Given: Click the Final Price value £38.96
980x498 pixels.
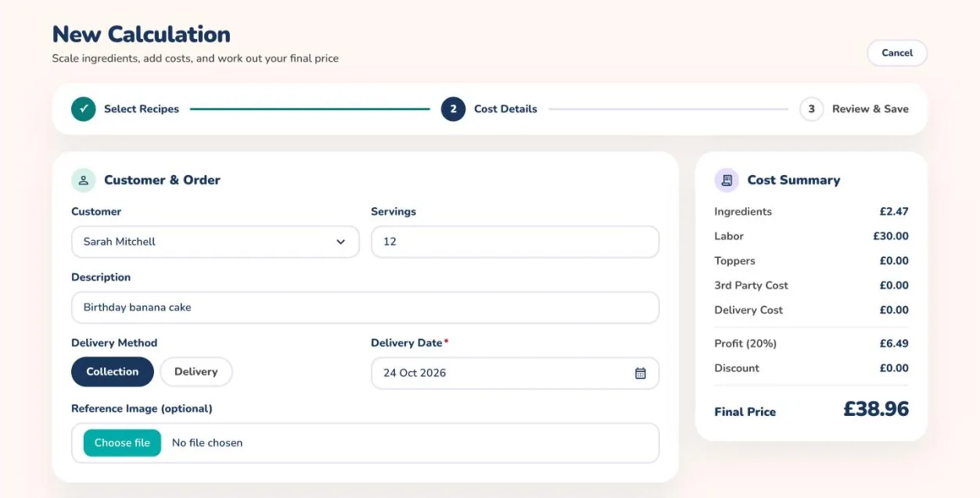Looking at the screenshot, I should pos(876,409).
